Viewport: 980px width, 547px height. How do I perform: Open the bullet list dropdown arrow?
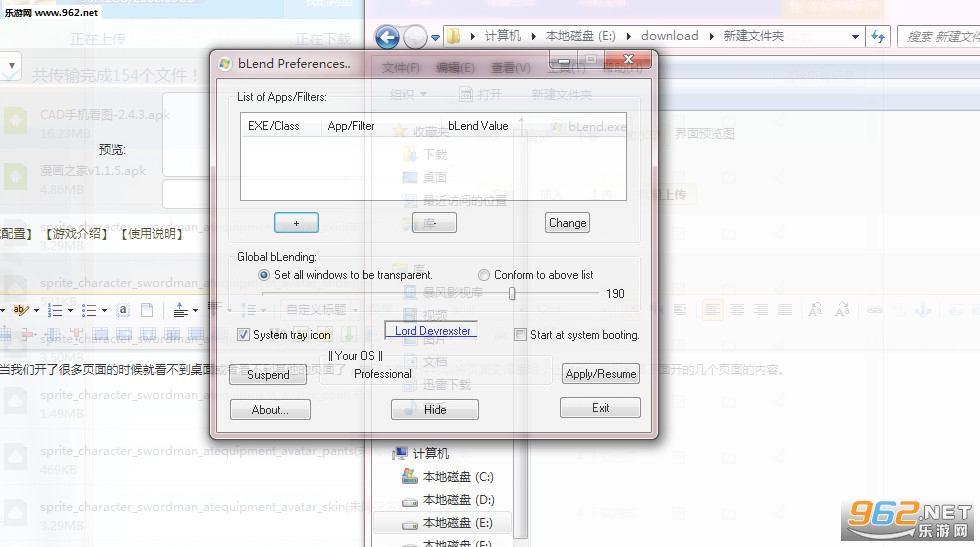tap(104, 310)
